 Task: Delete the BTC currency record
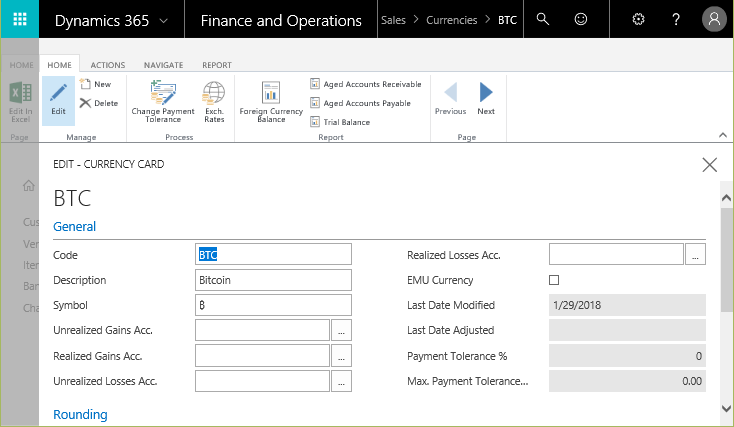point(99,103)
